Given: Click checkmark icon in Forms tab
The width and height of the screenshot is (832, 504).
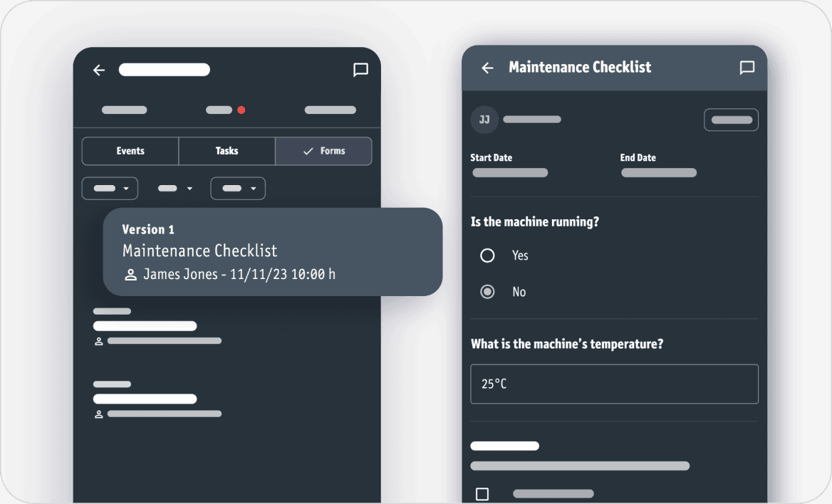Looking at the screenshot, I should coord(308,151).
